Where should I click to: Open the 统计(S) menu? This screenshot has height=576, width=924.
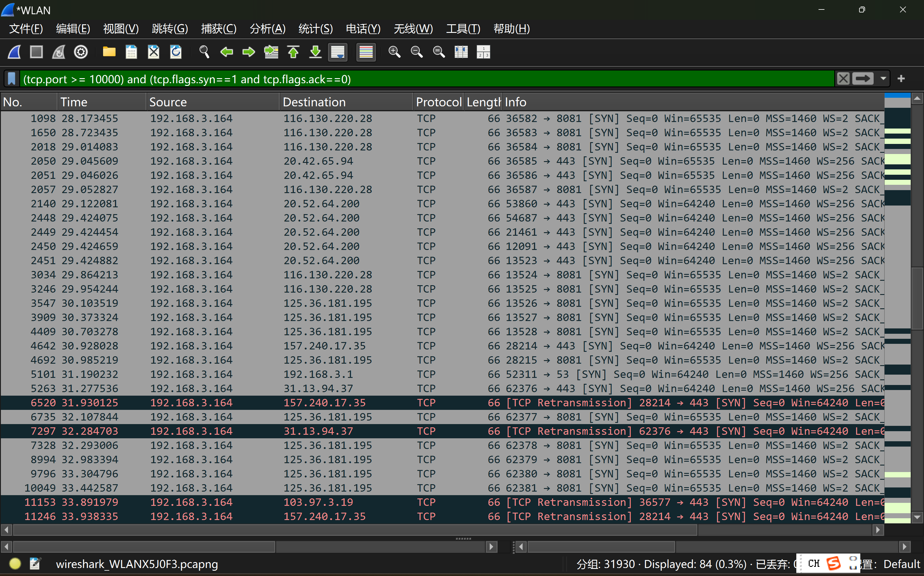click(x=316, y=28)
